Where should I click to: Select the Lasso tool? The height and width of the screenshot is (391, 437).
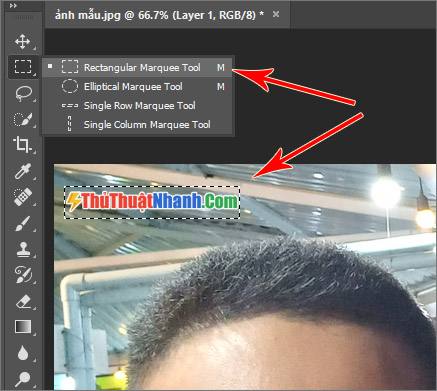click(x=23, y=94)
